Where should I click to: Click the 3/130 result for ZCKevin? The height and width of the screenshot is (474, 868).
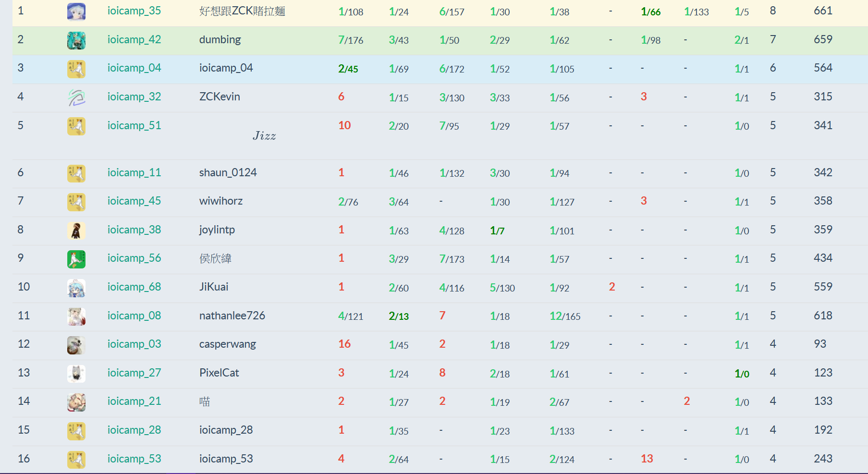[x=452, y=97]
